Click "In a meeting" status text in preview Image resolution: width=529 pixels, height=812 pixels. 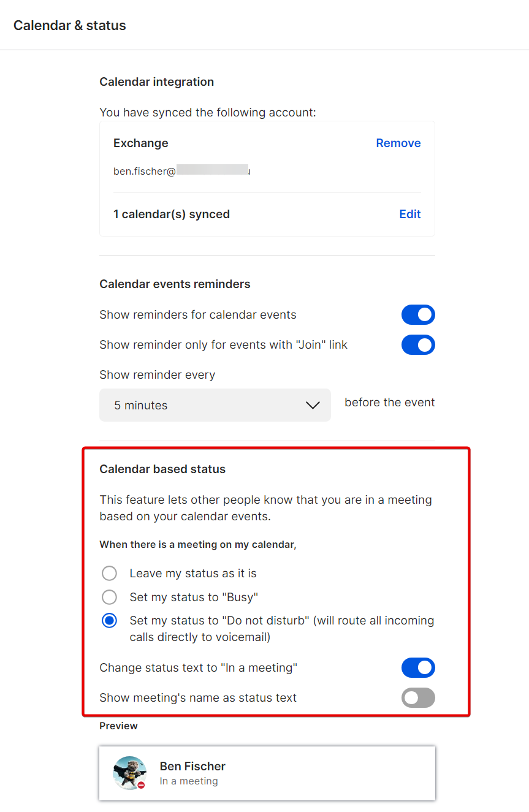(189, 781)
